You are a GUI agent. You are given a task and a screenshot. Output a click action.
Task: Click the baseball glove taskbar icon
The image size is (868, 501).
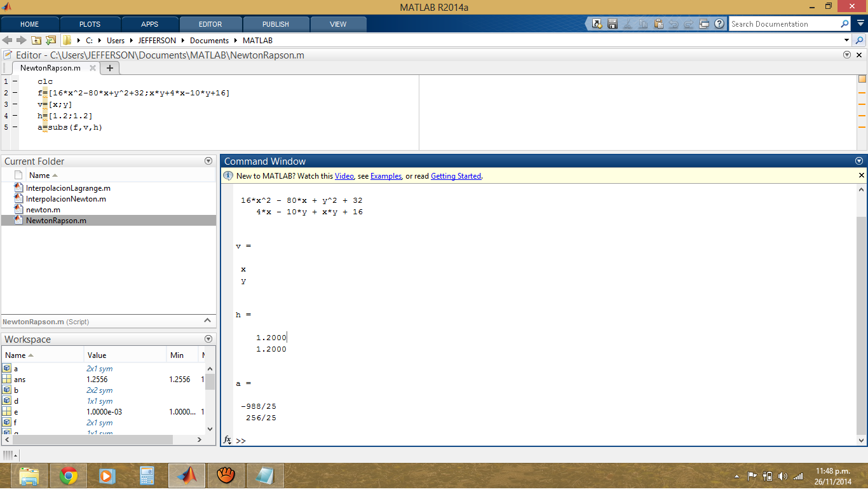pyautogui.click(x=226, y=476)
